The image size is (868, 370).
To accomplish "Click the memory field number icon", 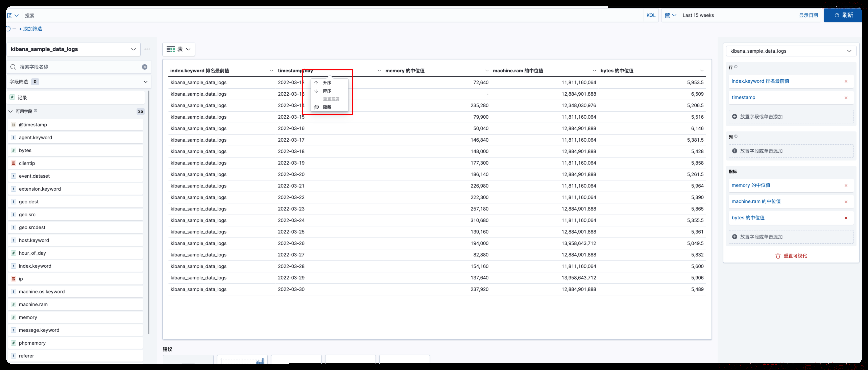I will coord(14,317).
